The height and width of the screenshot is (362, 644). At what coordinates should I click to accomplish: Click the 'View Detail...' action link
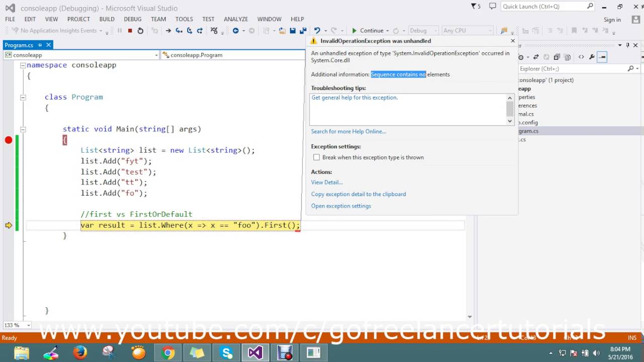(x=327, y=183)
